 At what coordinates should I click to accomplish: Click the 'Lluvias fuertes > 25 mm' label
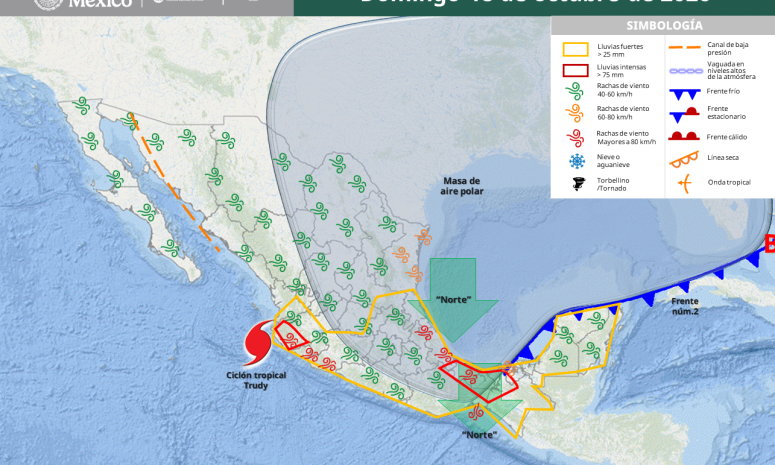[620, 50]
